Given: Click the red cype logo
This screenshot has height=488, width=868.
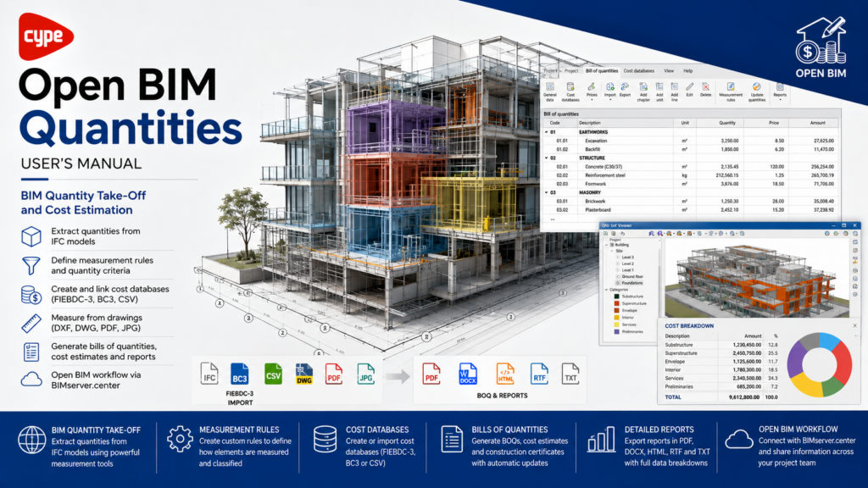Looking at the screenshot, I should [x=46, y=36].
